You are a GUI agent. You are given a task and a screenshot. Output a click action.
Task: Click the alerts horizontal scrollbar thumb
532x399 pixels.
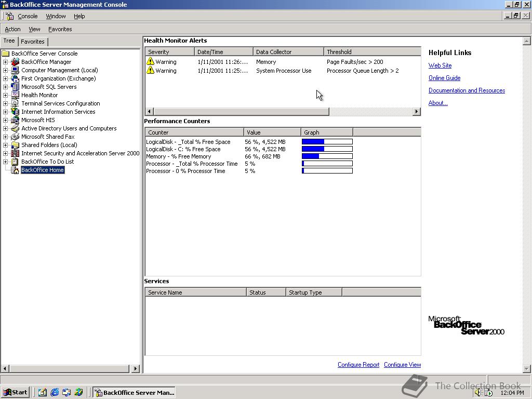click(x=241, y=111)
